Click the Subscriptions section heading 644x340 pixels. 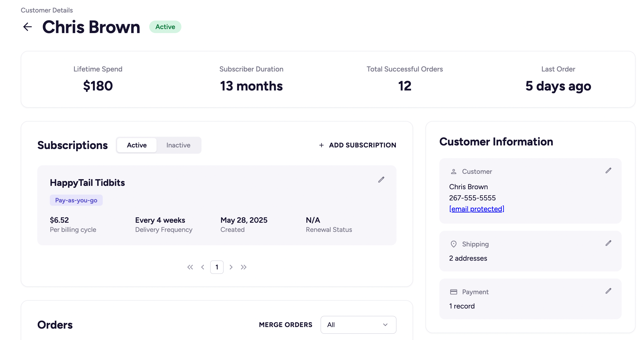(x=73, y=145)
